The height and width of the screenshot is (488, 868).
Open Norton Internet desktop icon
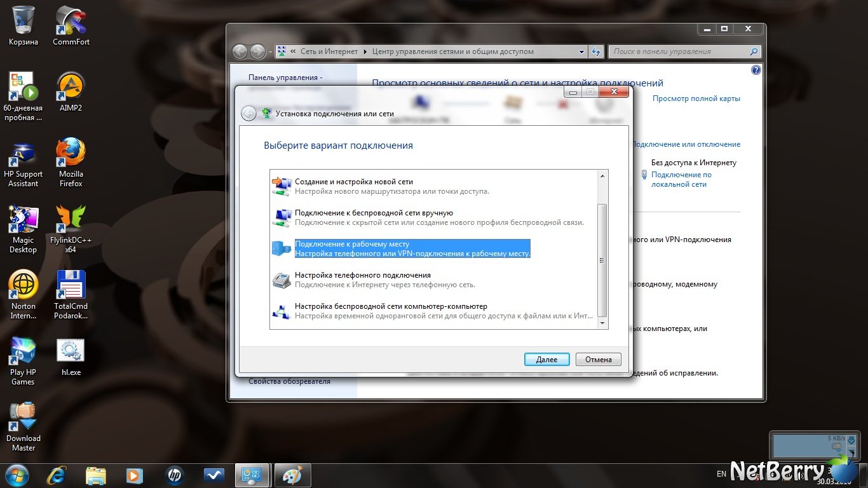[24, 294]
